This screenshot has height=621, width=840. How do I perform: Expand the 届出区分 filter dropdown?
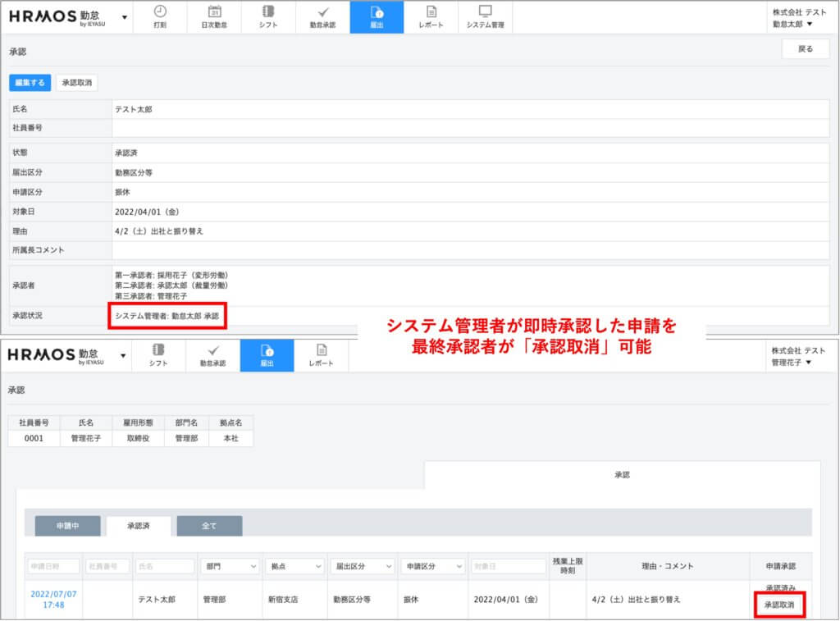point(363,566)
